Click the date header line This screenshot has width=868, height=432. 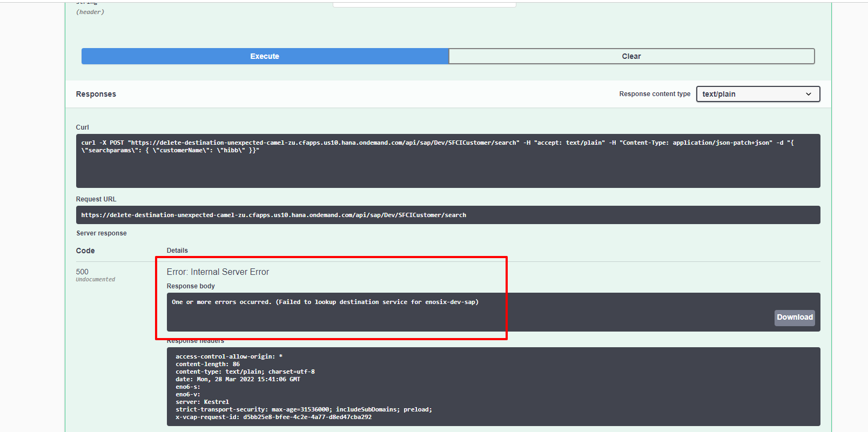point(238,379)
